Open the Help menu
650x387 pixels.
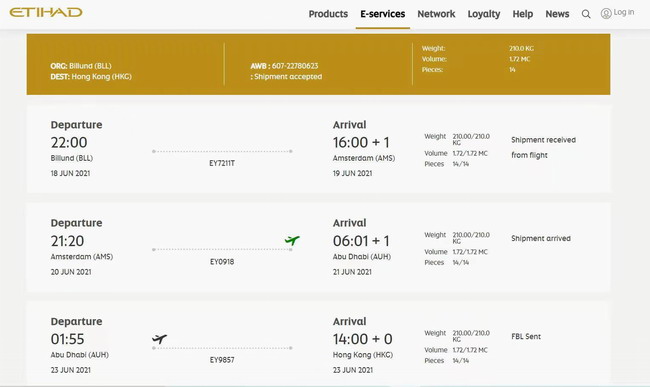coord(523,14)
